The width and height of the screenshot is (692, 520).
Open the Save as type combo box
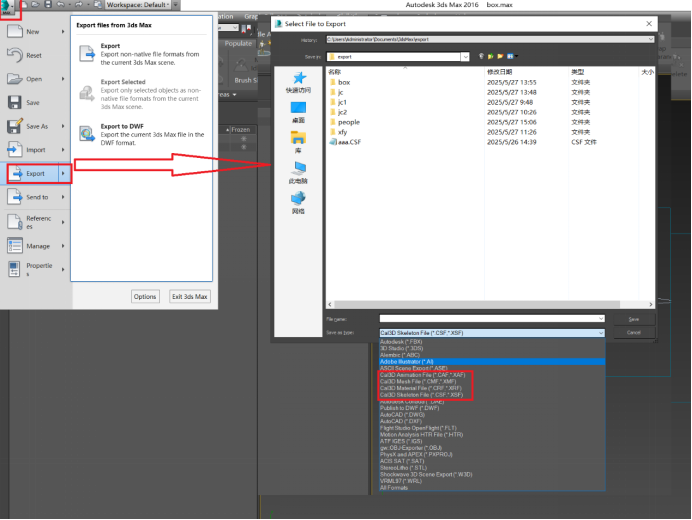(492, 333)
